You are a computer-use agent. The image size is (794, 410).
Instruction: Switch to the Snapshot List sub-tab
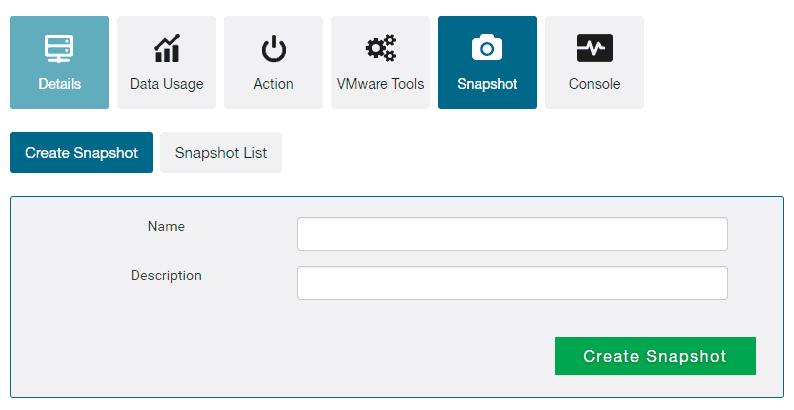(221, 152)
